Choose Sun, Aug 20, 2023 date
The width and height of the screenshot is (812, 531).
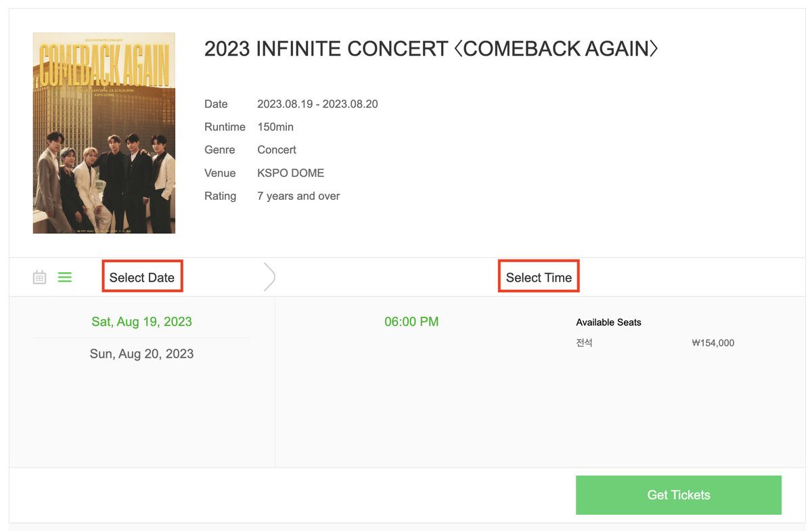[x=141, y=354]
